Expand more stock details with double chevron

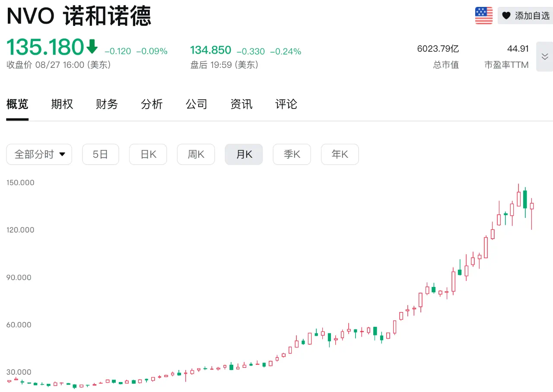click(x=545, y=57)
